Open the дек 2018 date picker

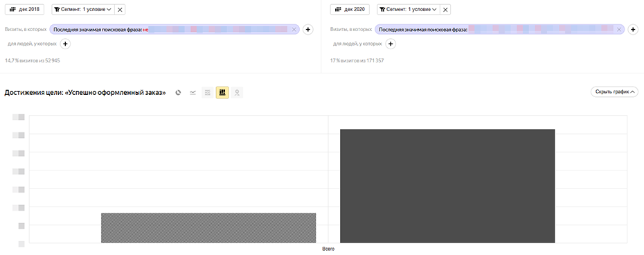tap(24, 10)
